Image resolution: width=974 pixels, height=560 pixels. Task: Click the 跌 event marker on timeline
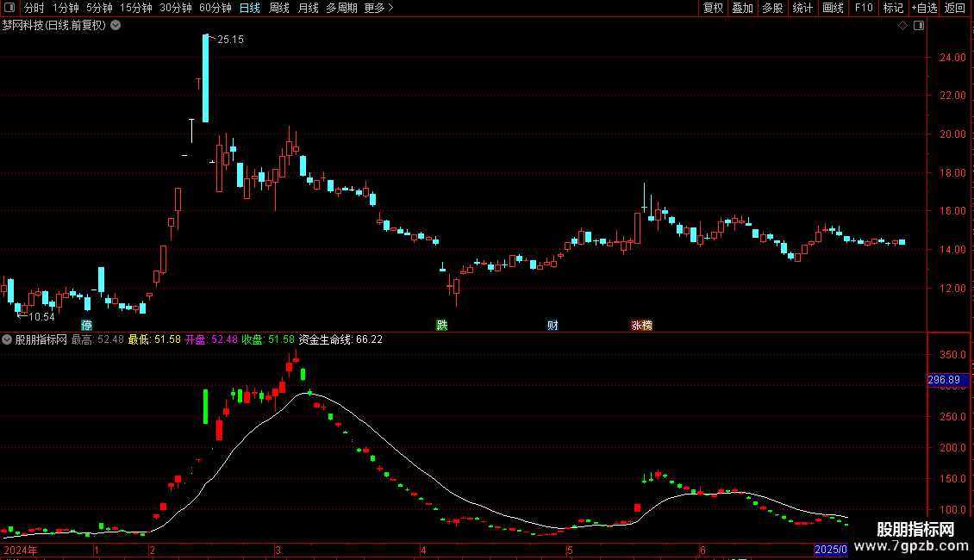441,326
